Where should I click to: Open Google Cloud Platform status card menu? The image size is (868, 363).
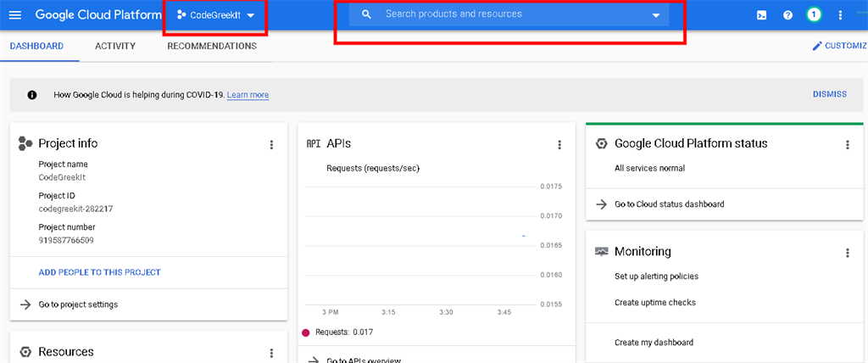pyautogui.click(x=847, y=145)
